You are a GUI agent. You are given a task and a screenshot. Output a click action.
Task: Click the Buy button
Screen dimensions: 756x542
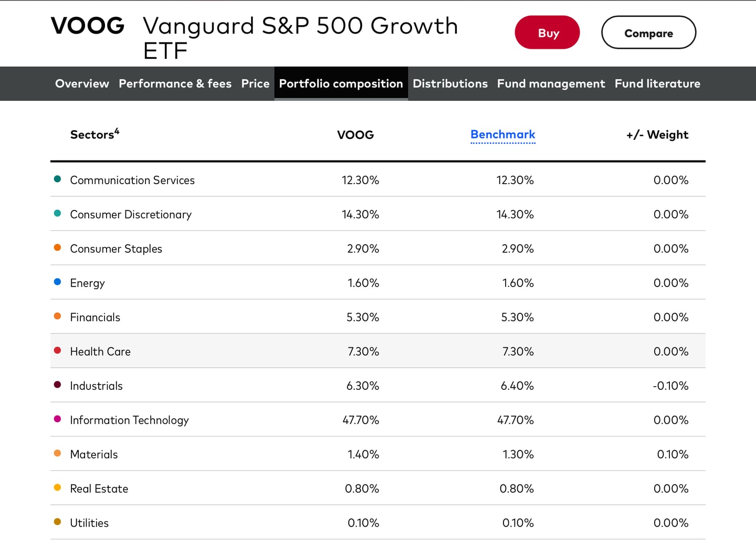click(547, 32)
